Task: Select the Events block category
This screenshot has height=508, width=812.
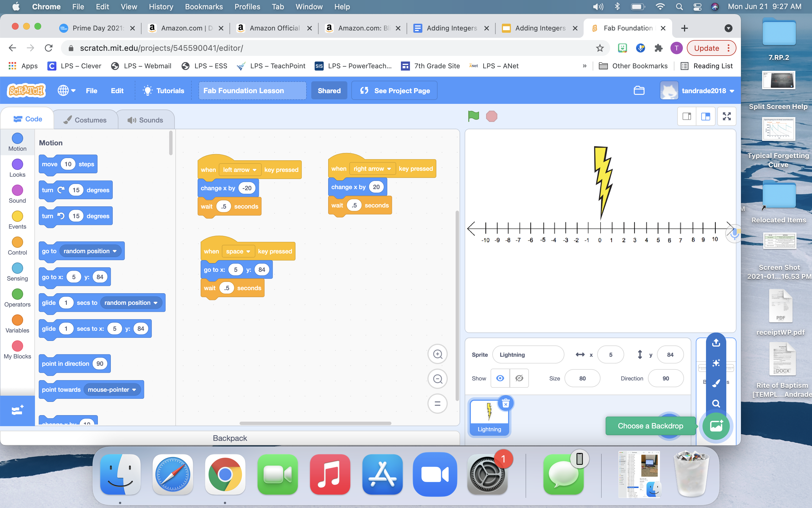Action: (x=17, y=220)
